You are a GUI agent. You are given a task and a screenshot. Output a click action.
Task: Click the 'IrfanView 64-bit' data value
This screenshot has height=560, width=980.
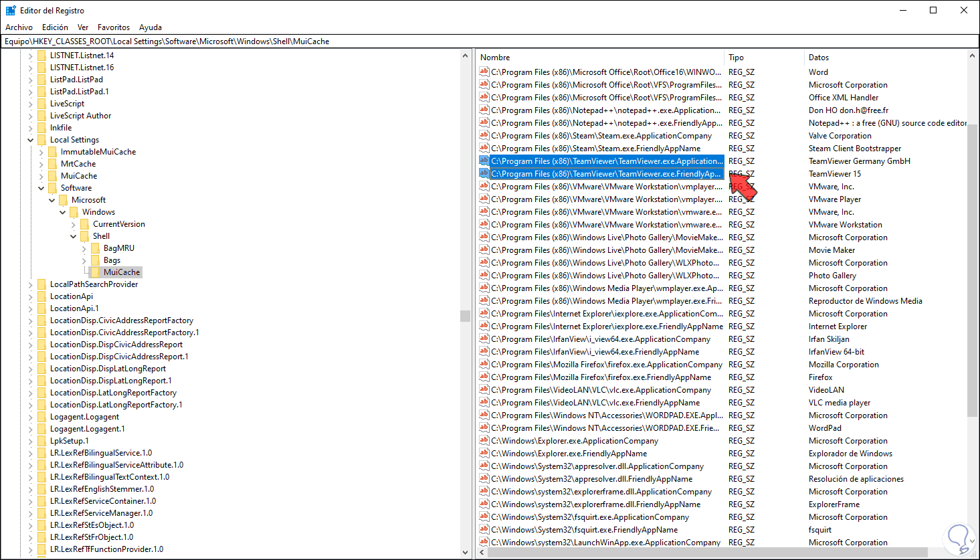coord(836,352)
